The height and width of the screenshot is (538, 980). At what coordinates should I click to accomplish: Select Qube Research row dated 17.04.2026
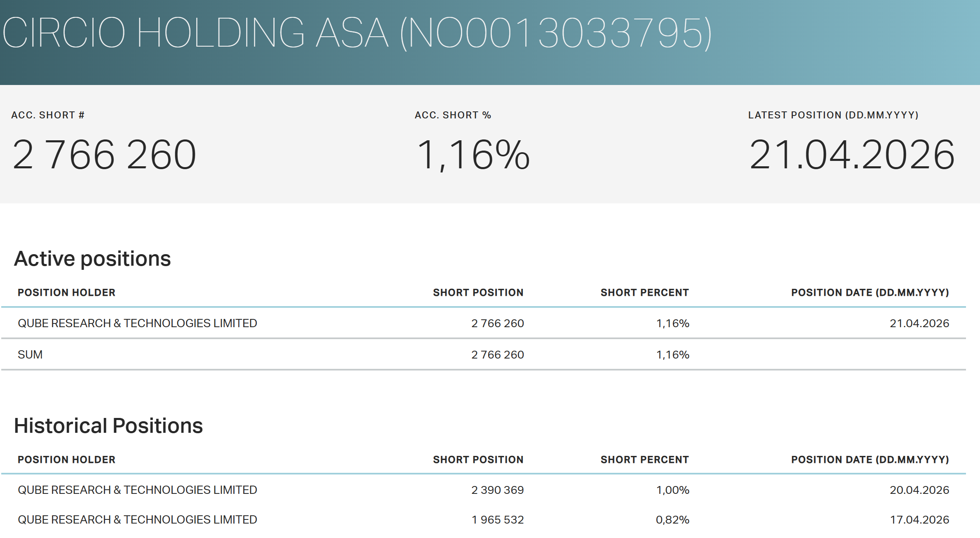[x=137, y=519]
